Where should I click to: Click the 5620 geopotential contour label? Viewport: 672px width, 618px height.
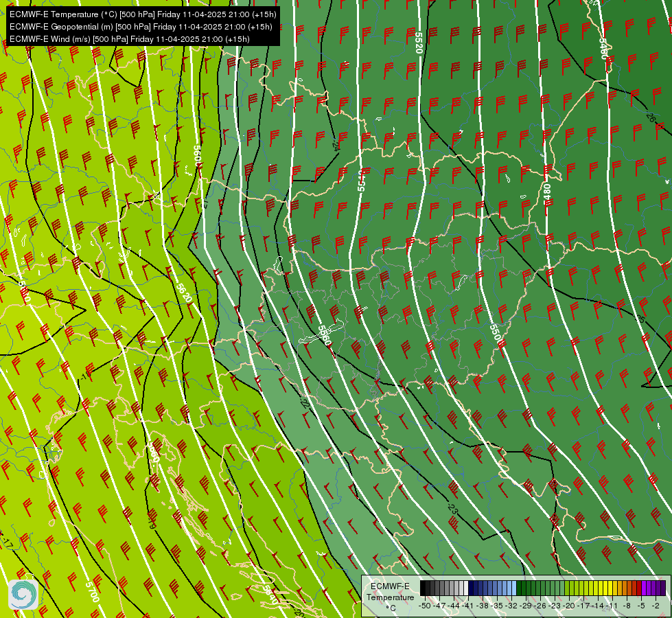pyautogui.click(x=184, y=293)
